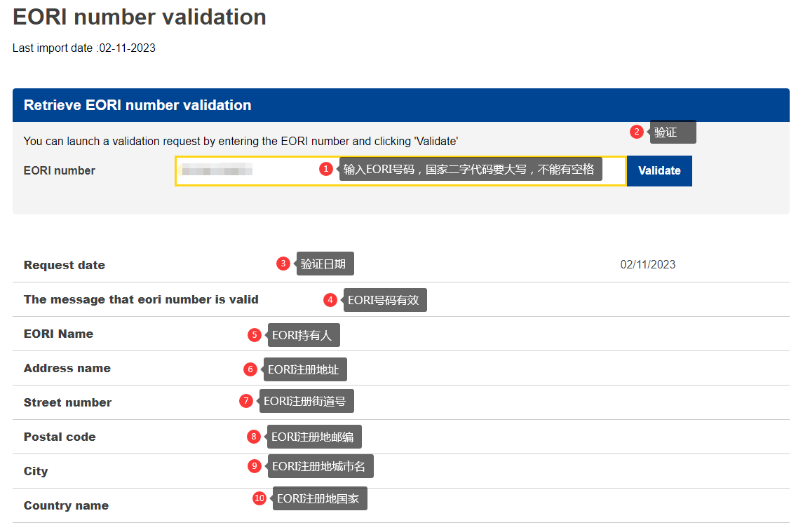Click red marker number 2 near Validate
Image resolution: width=803 pixels, height=532 pixels.
coord(637,132)
